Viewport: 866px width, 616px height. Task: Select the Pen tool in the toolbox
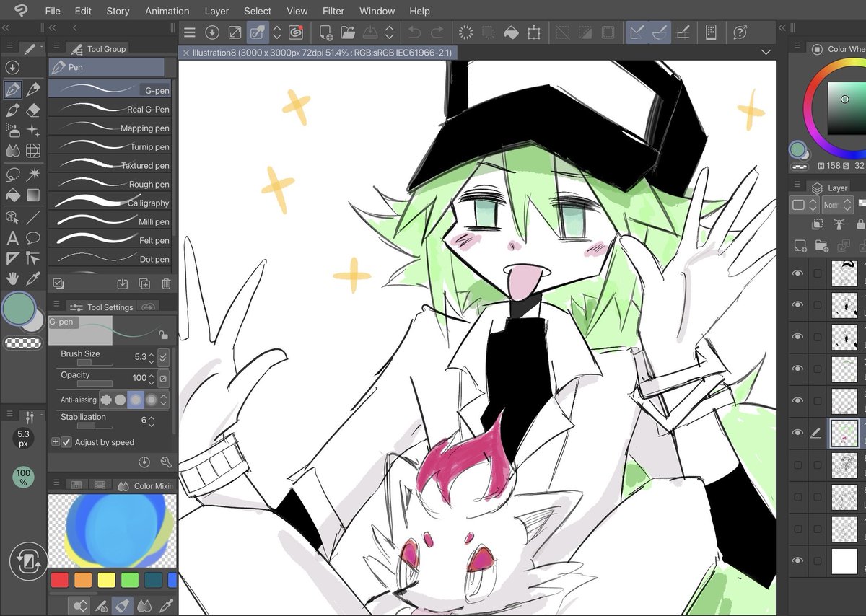click(x=12, y=89)
